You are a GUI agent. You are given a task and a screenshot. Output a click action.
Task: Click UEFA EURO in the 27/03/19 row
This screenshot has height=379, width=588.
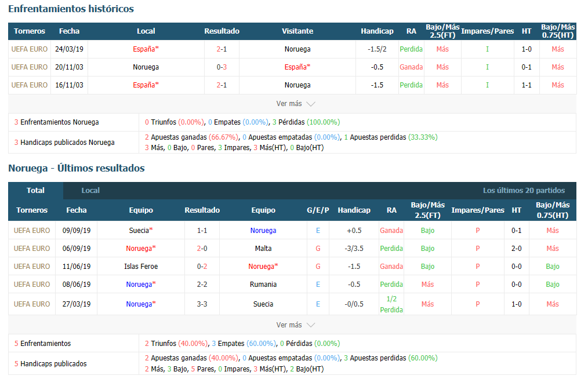pyautogui.click(x=32, y=304)
